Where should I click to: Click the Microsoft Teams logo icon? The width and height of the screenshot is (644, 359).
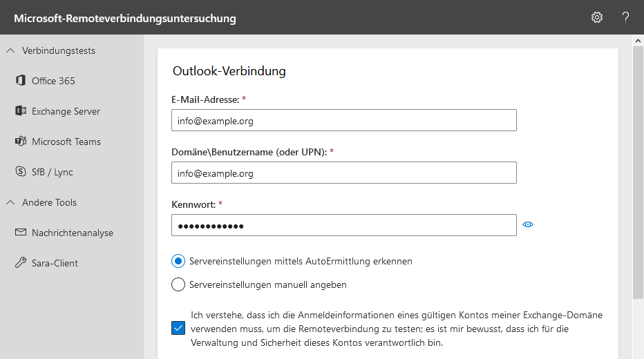[x=21, y=141]
